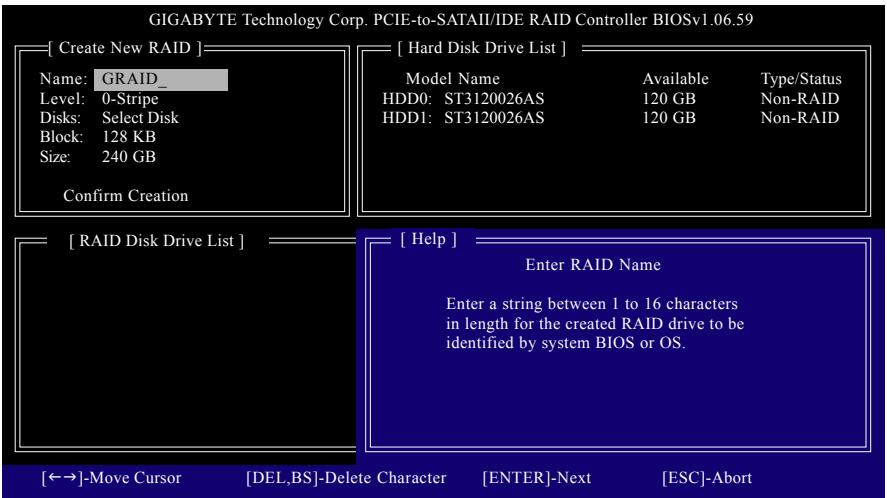Click the RAID Disk Drive List title
887x498 pixels.
click(x=157, y=241)
